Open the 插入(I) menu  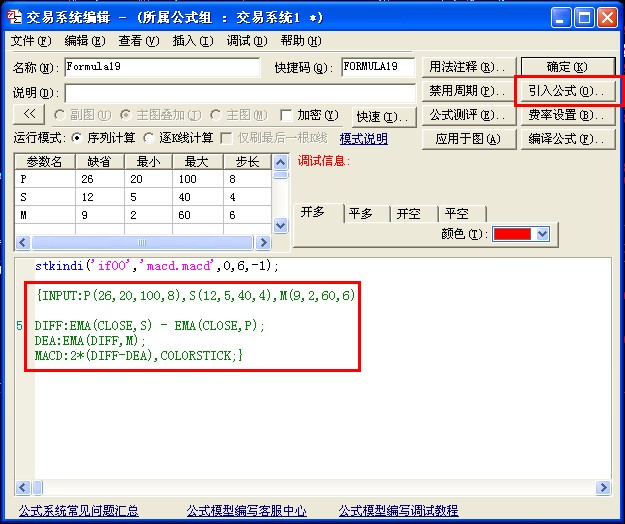click(x=193, y=41)
